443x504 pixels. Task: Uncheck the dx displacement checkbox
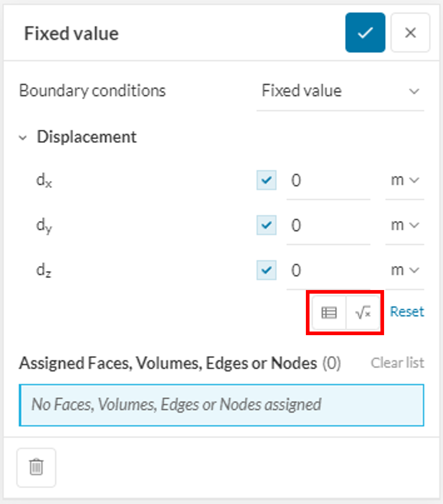click(266, 180)
